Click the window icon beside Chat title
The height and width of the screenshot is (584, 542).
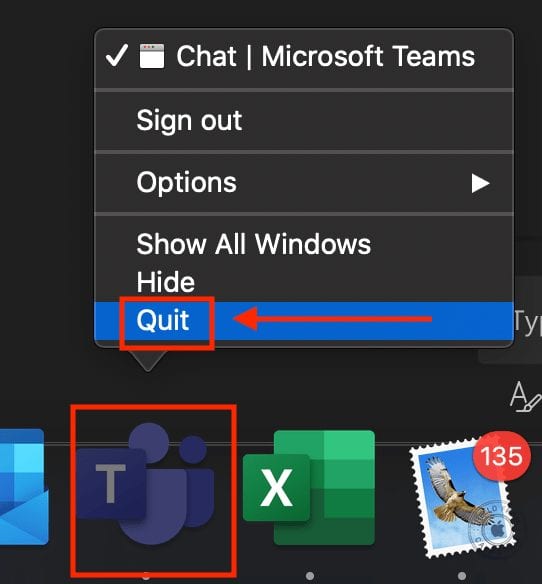coord(152,56)
